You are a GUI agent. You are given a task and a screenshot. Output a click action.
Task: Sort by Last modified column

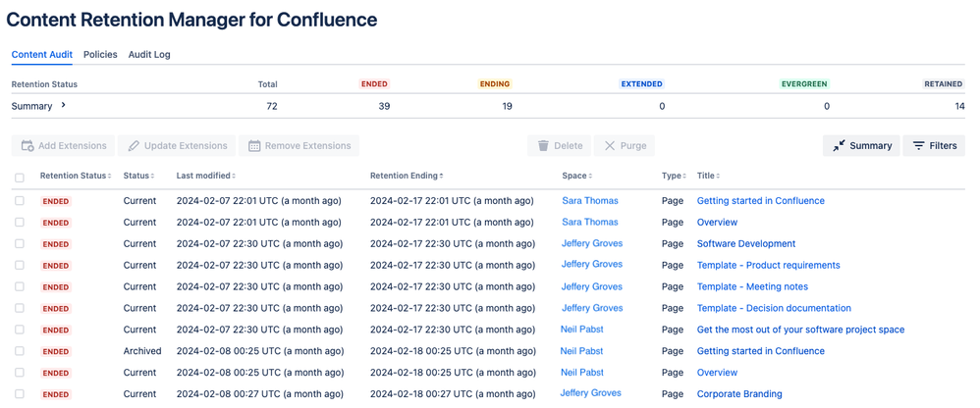pyautogui.click(x=205, y=176)
